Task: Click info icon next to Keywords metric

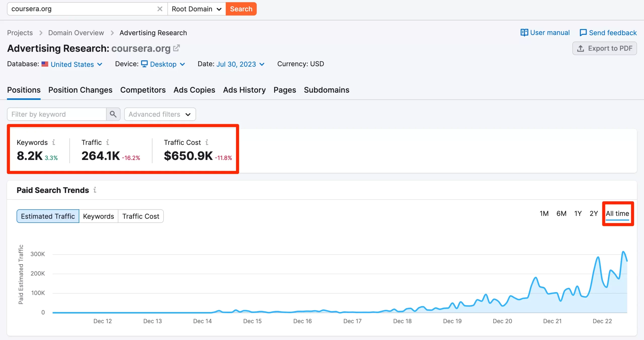Action: (x=54, y=142)
